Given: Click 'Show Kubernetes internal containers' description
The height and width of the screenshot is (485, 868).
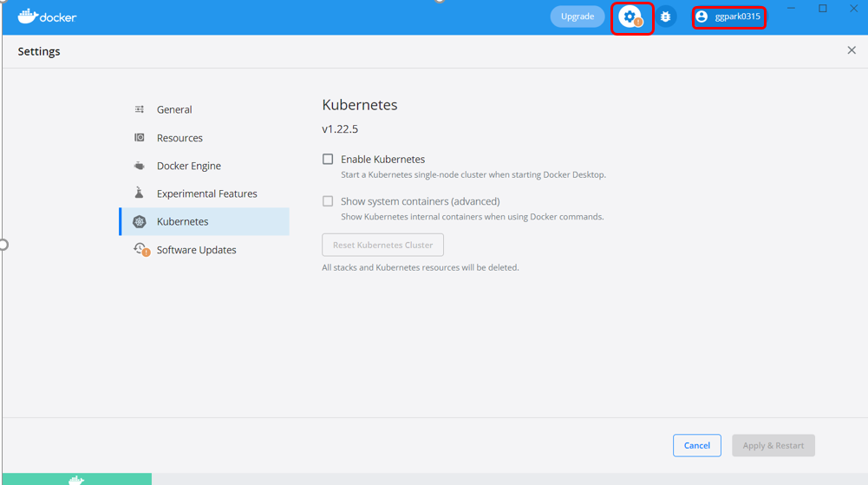Looking at the screenshot, I should 473,217.
